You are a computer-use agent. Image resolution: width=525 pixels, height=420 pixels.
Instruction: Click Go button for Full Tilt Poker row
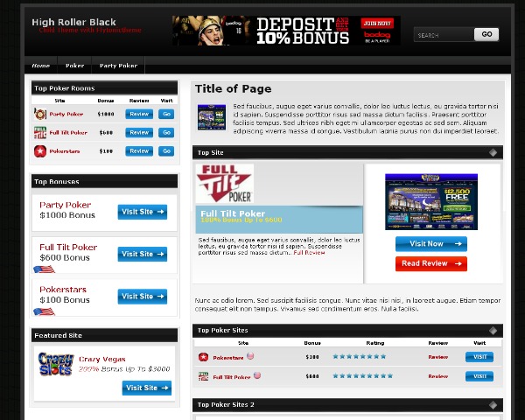click(x=166, y=133)
